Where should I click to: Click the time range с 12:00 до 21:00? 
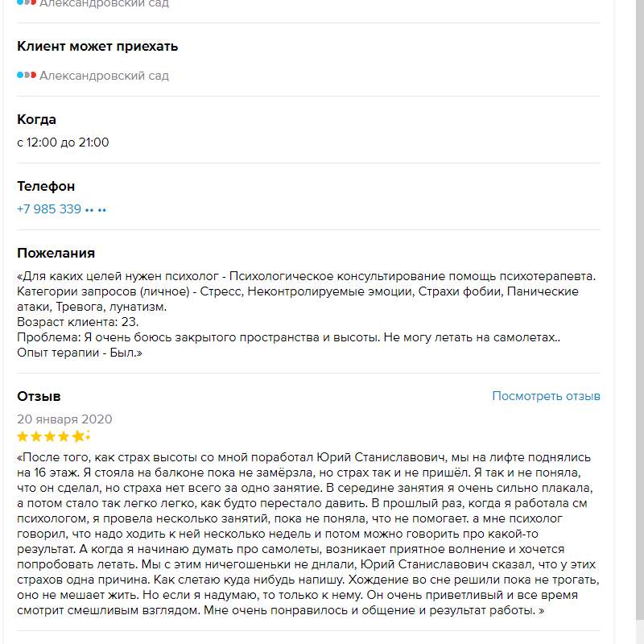tap(63, 142)
